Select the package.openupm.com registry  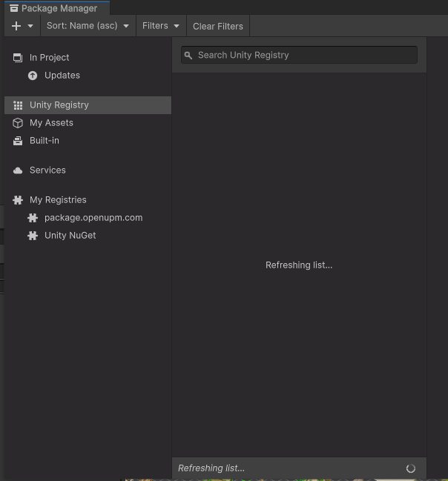(88, 218)
